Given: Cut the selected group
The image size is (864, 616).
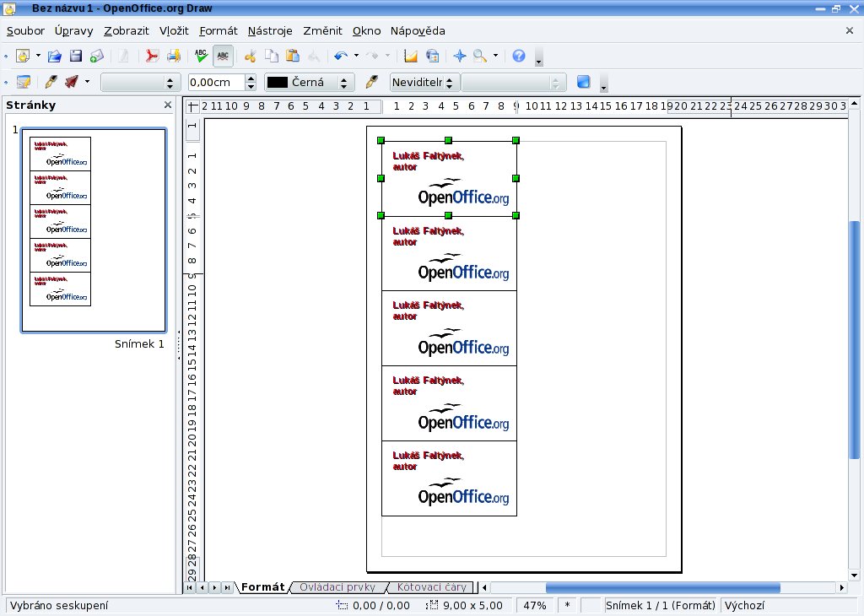Looking at the screenshot, I should coord(250,56).
